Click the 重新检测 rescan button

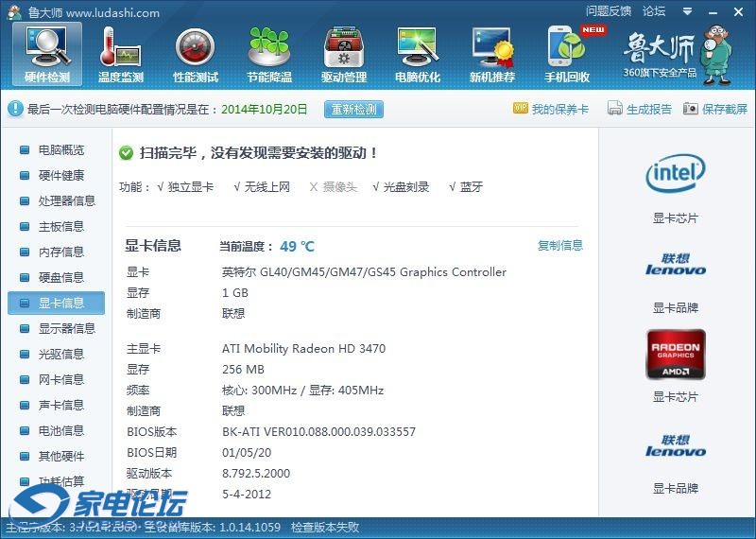[x=353, y=109]
